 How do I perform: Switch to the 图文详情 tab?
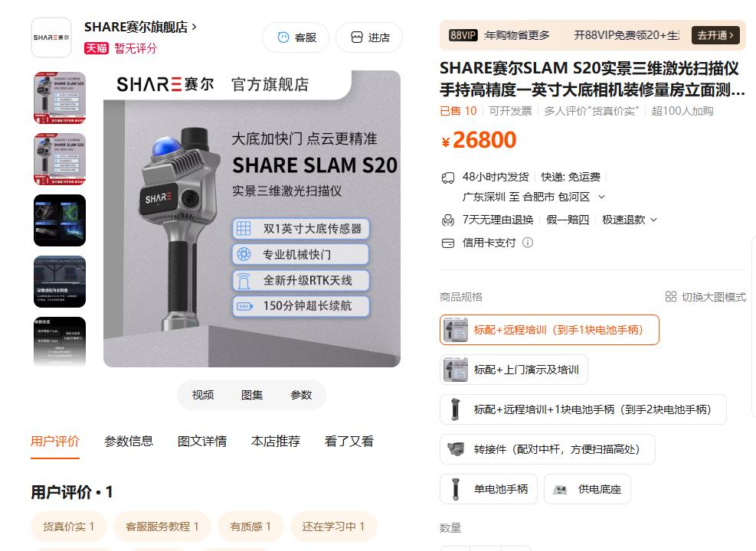[202, 442]
